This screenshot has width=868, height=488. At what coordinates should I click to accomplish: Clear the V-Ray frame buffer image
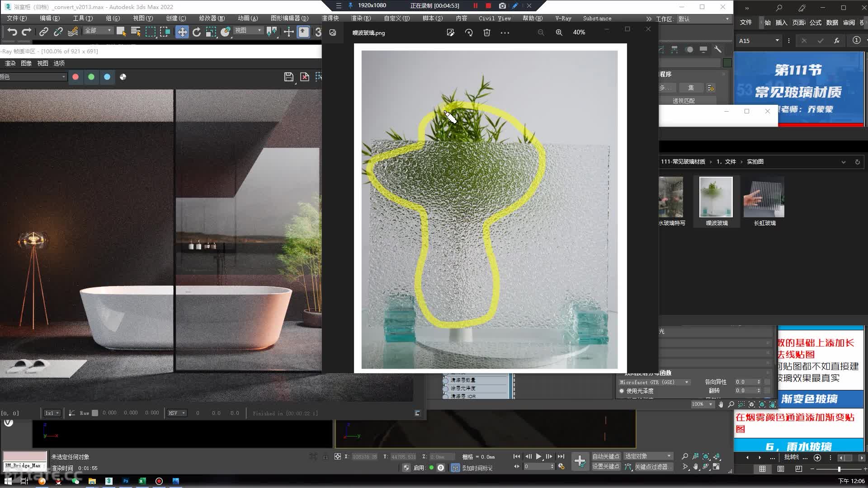pyautogui.click(x=305, y=77)
